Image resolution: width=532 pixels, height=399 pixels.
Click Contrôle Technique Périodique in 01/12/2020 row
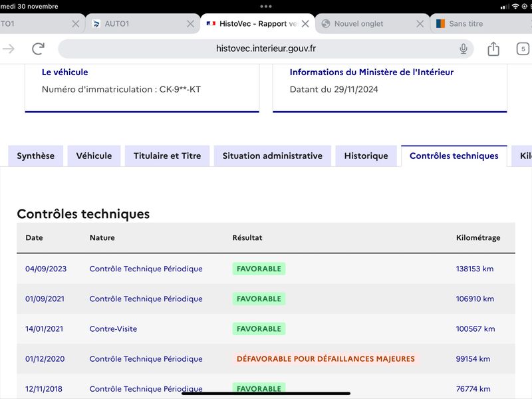146,358
